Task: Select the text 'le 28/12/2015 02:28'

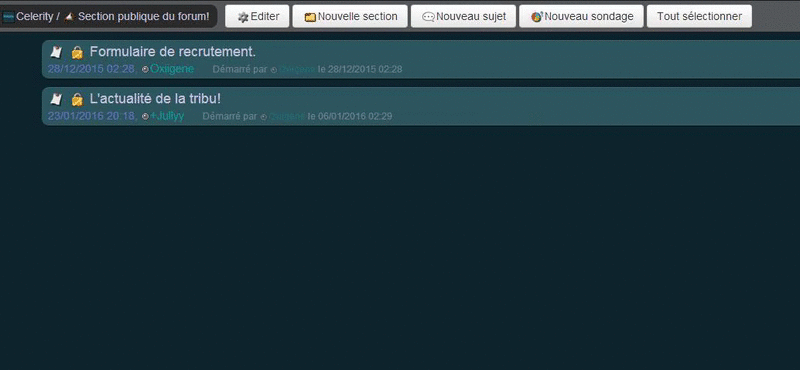Action: (360, 69)
